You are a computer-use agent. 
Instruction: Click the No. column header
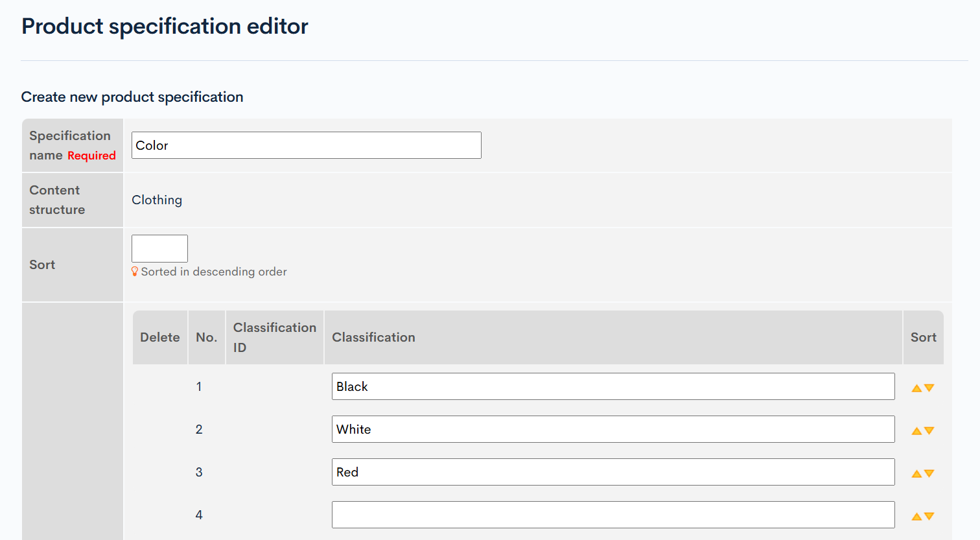coord(206,337)
